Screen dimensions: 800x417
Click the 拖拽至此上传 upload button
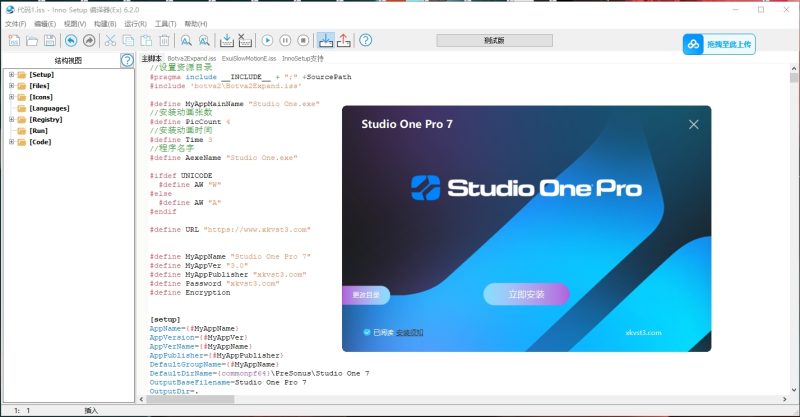tap(719, 44)
